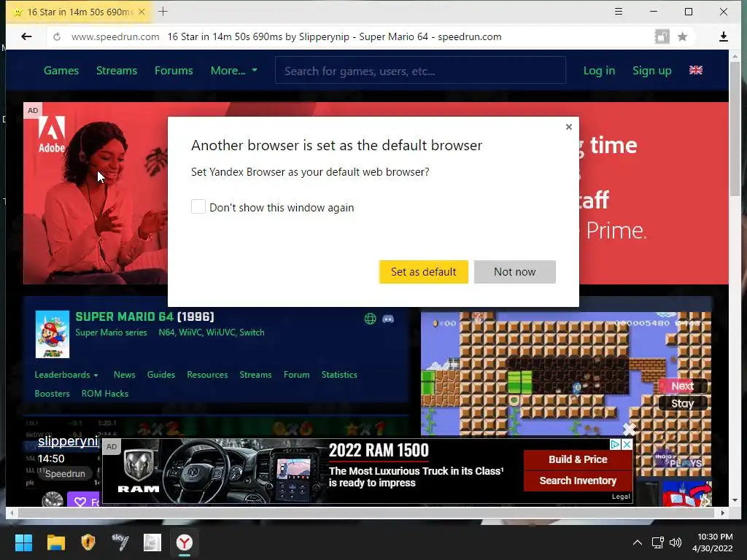
Task: Click the vertical scrollbar down arrow
Action: 735,500
